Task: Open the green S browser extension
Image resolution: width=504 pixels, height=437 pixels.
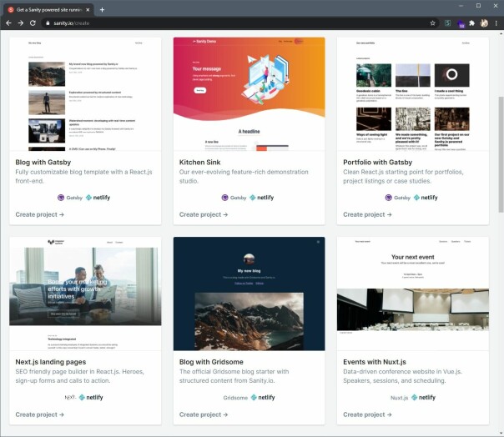Action: tap(447, 23)
